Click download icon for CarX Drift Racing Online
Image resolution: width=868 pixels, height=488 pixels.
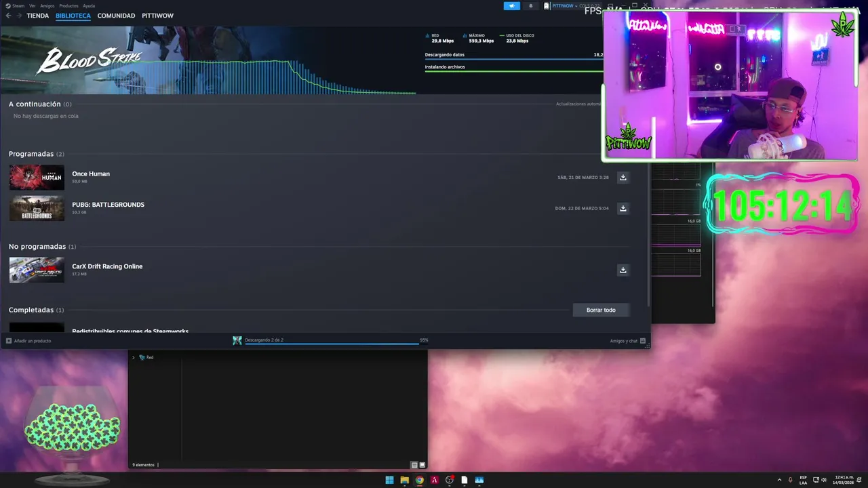click(x=623, y=270)
